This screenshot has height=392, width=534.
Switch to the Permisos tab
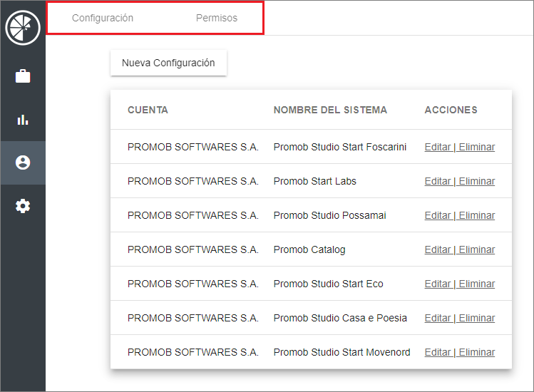217,19
